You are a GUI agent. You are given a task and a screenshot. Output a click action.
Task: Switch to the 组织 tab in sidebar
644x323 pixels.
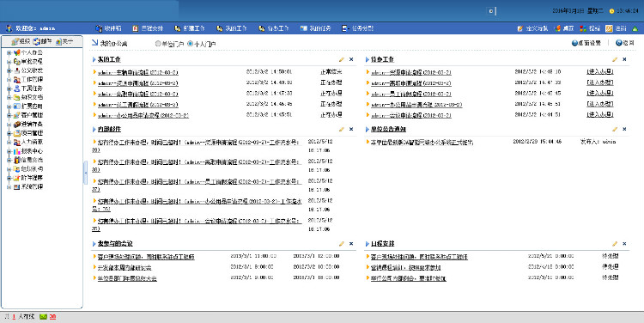21,41
